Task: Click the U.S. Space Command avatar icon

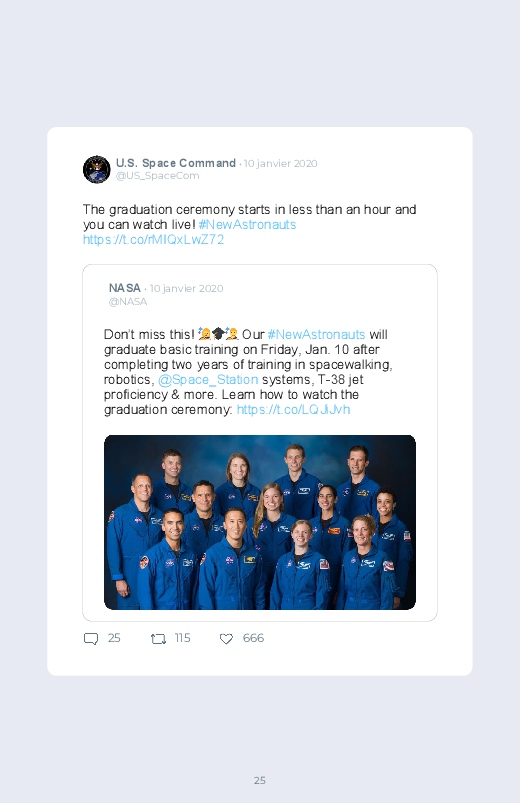Action: click(96, 170)
